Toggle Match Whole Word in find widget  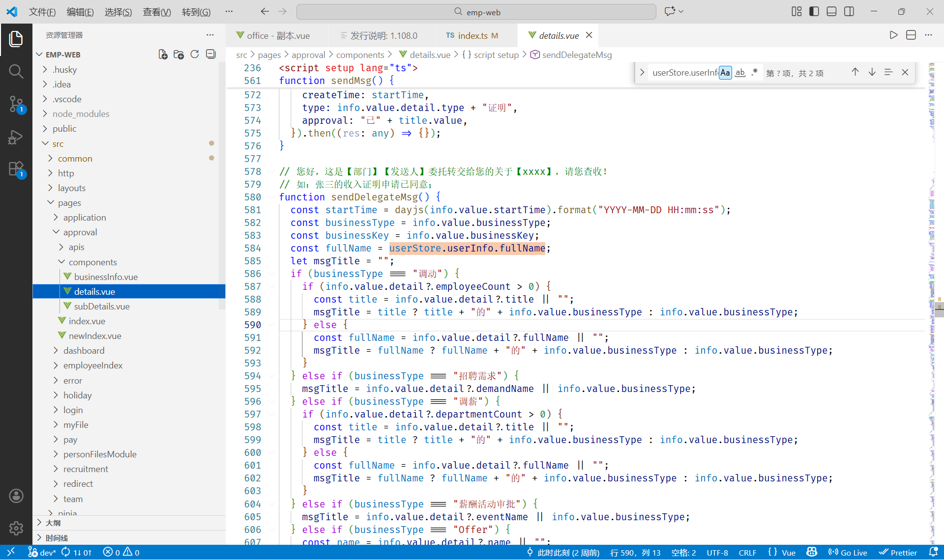740,73
